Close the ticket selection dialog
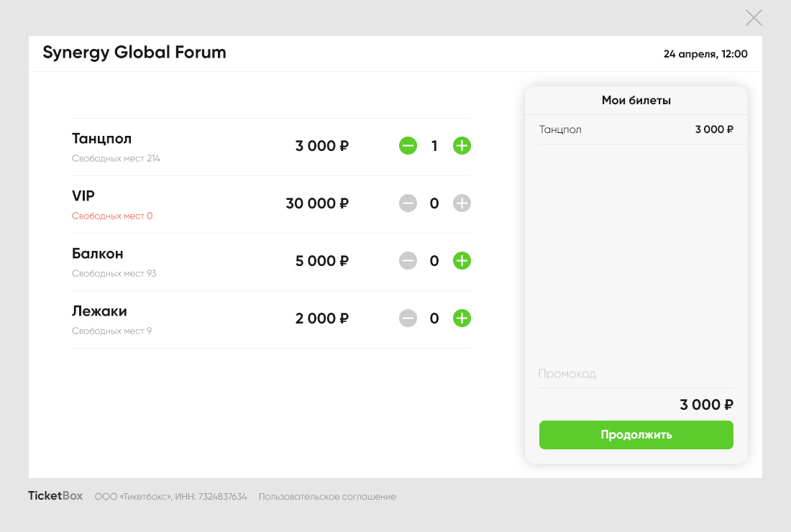Viewport: 791px width, 532px height. click(x=754, y=18)
